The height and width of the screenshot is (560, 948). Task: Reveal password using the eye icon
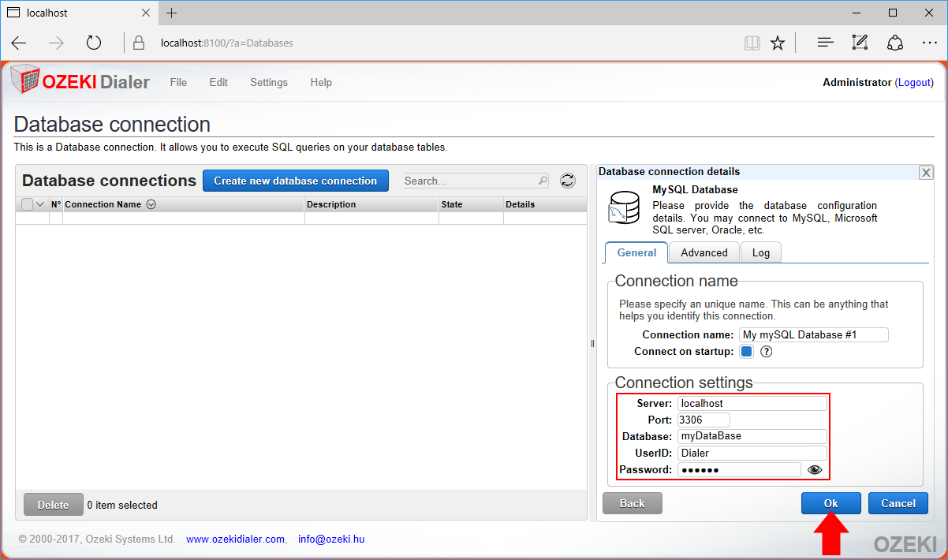[x=815, y=470]
